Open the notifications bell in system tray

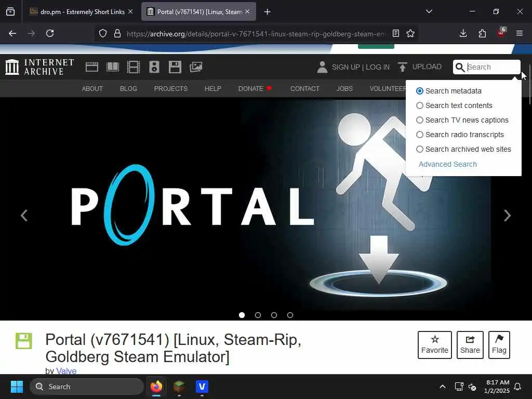[x=517, y=387]
